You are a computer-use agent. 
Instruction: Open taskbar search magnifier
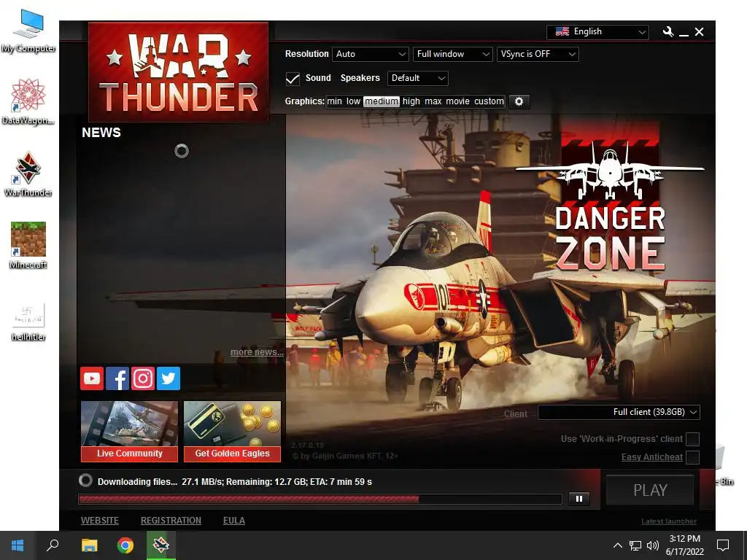tap(53, 545)
